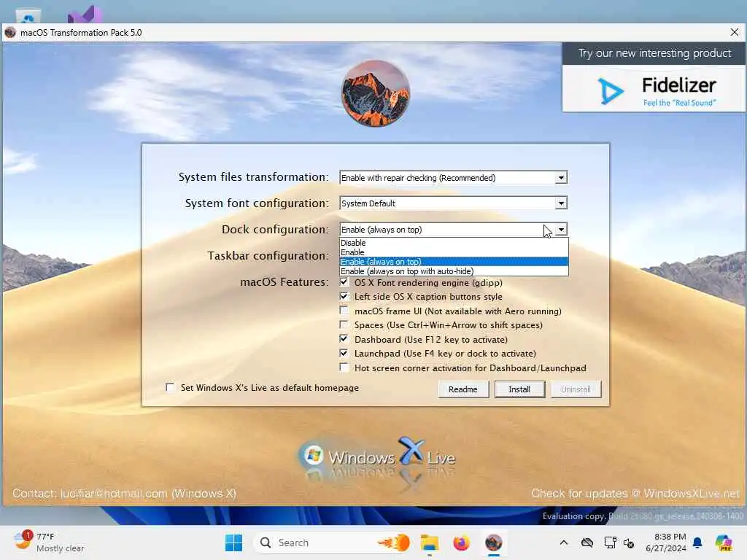Show hidden system tray icons
747x560 pixels.
point(564,542)
